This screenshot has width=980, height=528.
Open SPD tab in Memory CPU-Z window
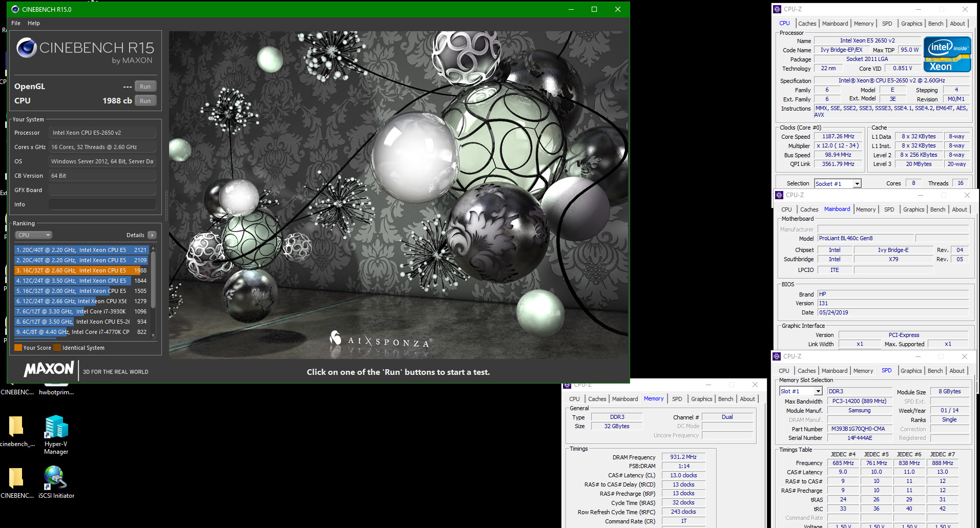[677, 399]
